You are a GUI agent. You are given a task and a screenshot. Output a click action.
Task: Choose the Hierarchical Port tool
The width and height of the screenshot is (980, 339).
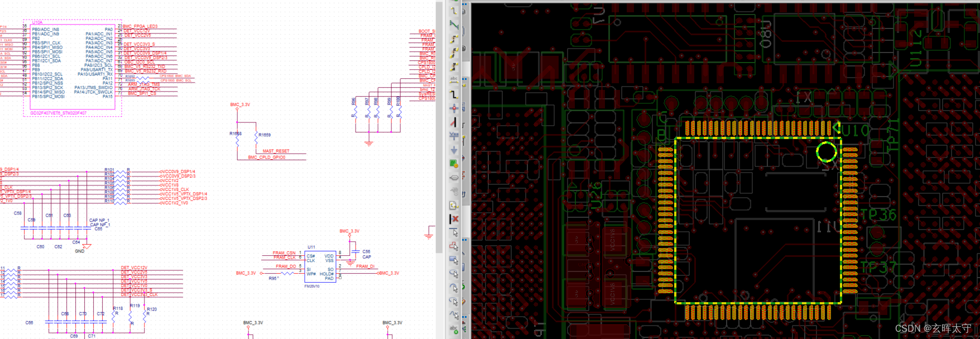tap(454, 178)
